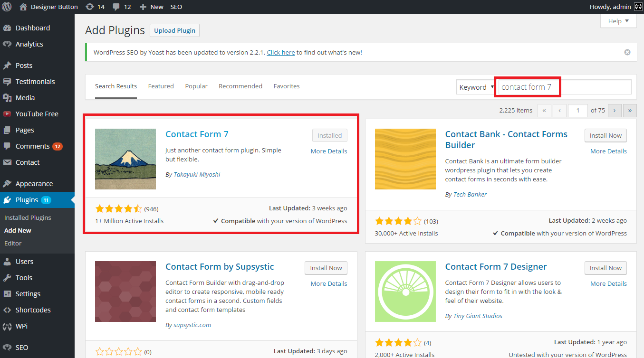Install Contact Form 7 Designer
Screen dimensions: 644x358
606,268
